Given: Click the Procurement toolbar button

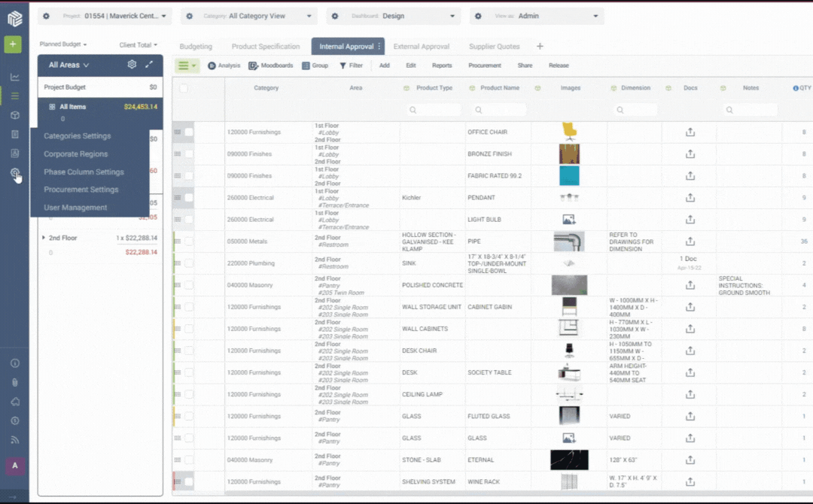Looking at the screenshot, I should 484,65.
